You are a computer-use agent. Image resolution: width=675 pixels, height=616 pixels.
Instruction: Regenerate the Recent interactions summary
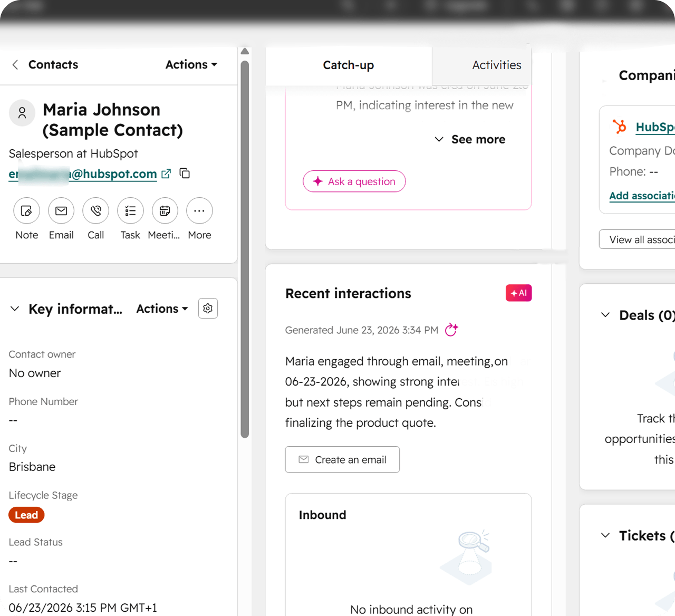point(451,330)
